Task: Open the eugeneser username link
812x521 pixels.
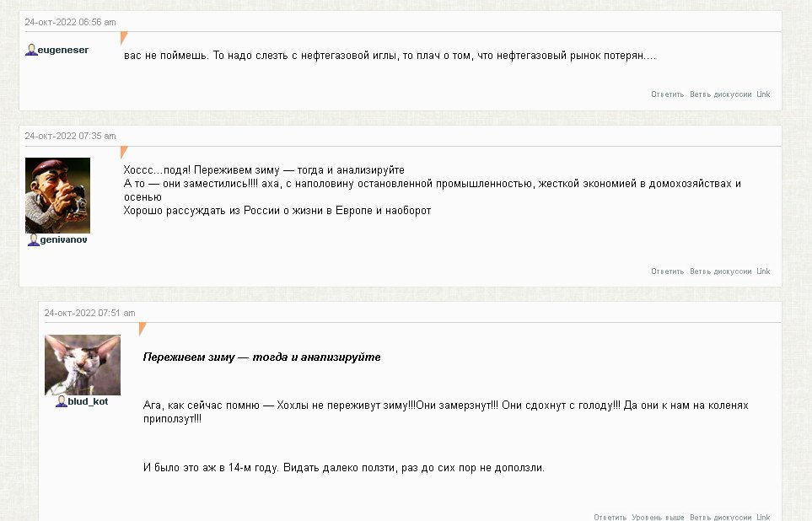Action: [63, 50]
